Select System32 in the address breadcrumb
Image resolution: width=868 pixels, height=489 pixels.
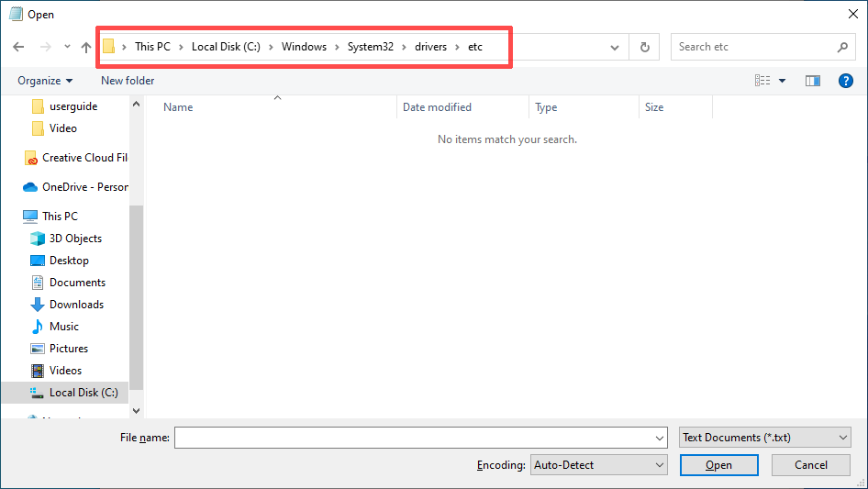371,47
